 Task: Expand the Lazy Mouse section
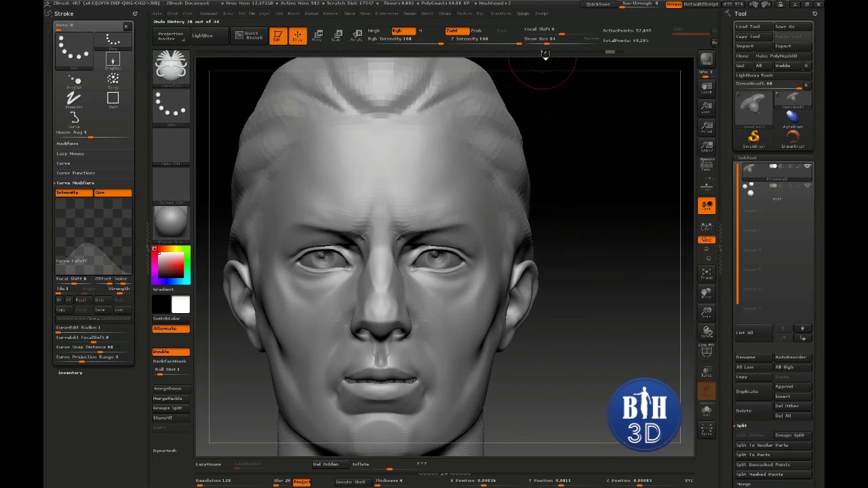coord(71,154)
